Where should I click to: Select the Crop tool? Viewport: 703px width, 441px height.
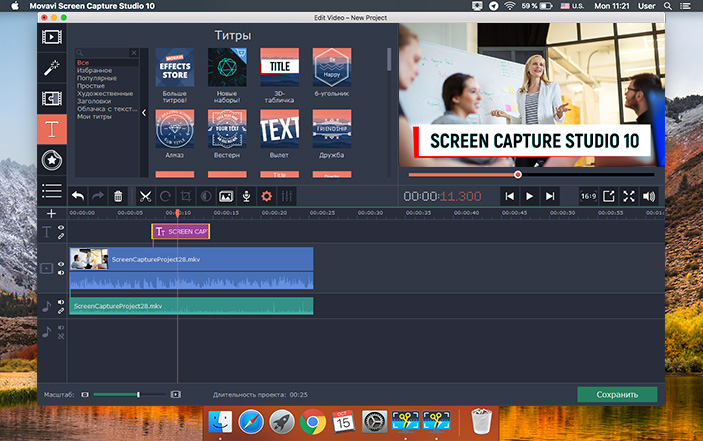[186, 196]
